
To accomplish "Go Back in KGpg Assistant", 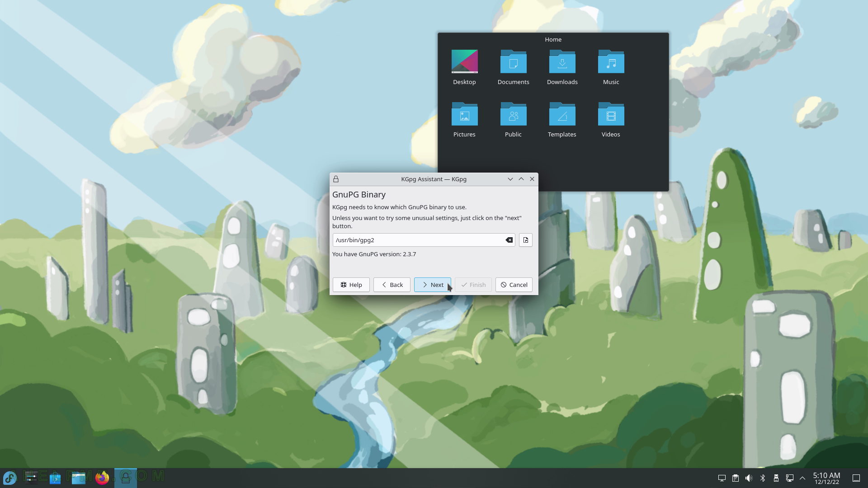I will [x=392, y=285].
